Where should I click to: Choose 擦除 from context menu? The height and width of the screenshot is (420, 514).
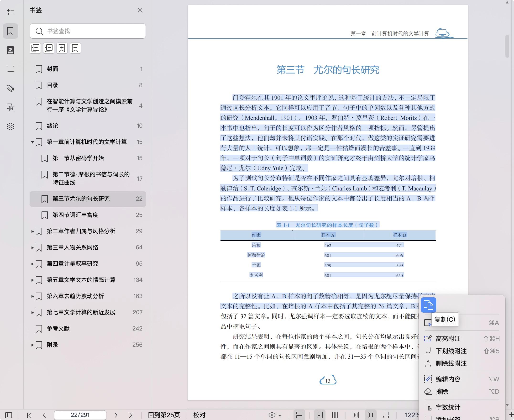pyautogui.click(x=462, y=391)
